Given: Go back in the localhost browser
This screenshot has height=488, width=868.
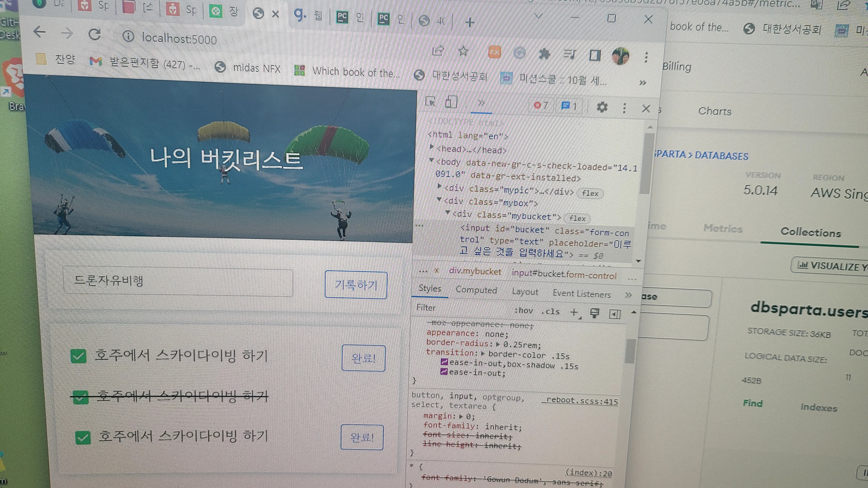Looking at the screenshot, I should [40, 32].
